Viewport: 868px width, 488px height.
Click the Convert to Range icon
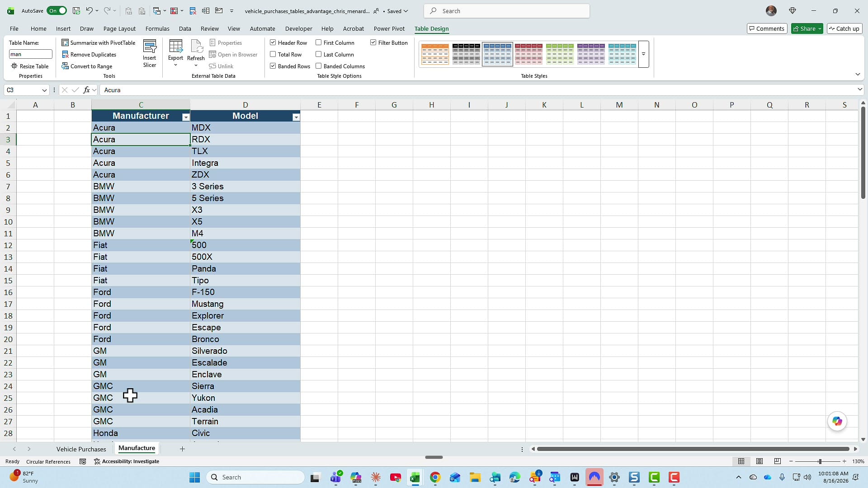click(65, 66)
